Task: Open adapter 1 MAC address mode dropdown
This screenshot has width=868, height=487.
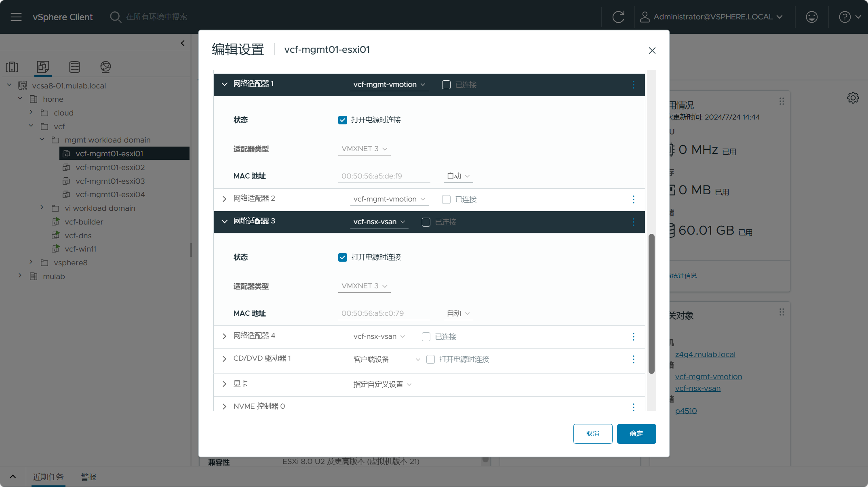Action: (458, 176)
